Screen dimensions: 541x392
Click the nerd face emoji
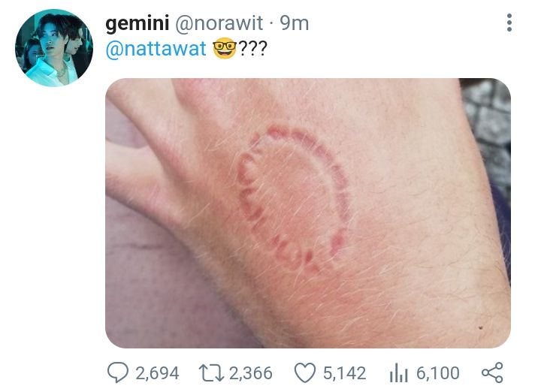[x=225, y=48]
